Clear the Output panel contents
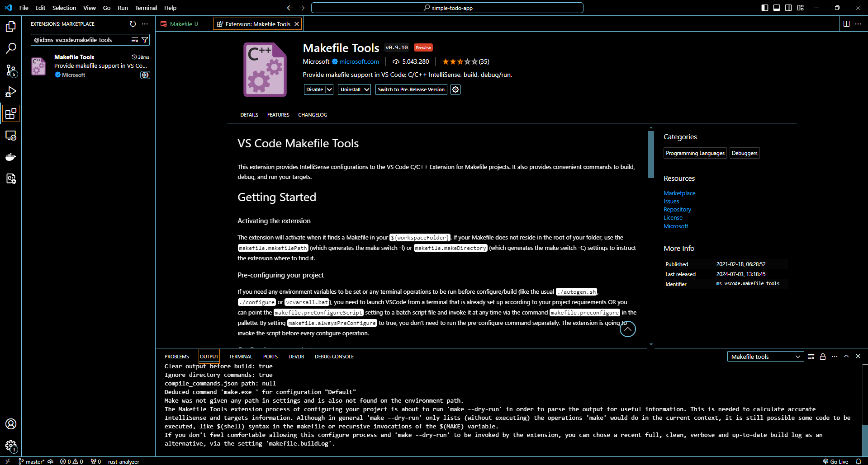This screenshot has width=868, height=465. (x=811, y=357)
